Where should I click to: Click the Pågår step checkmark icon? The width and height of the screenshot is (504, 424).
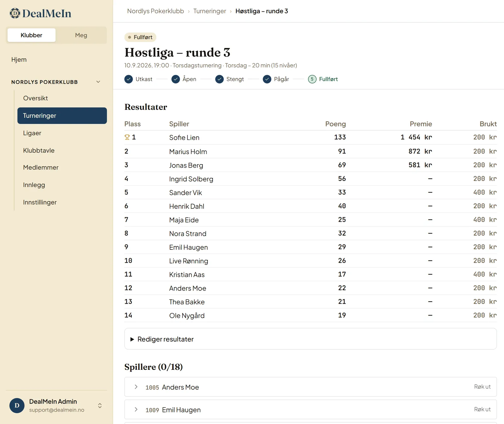(x=267, y=79)
